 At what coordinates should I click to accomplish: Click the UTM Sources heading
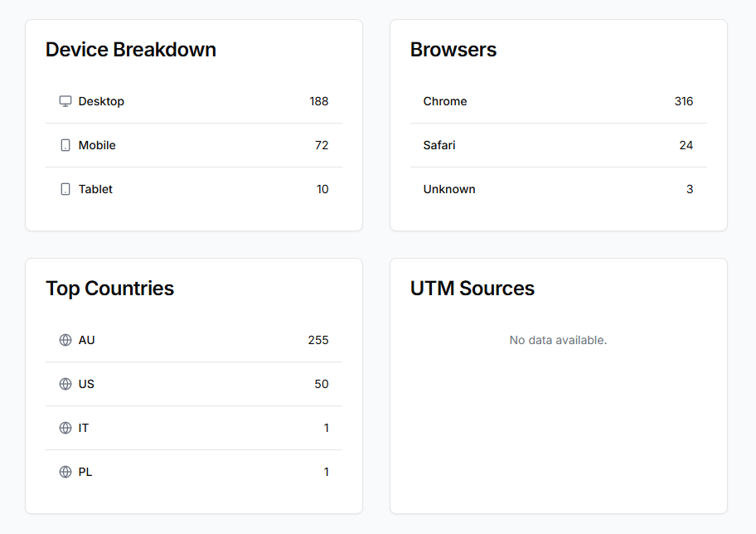tap(472, 289)
